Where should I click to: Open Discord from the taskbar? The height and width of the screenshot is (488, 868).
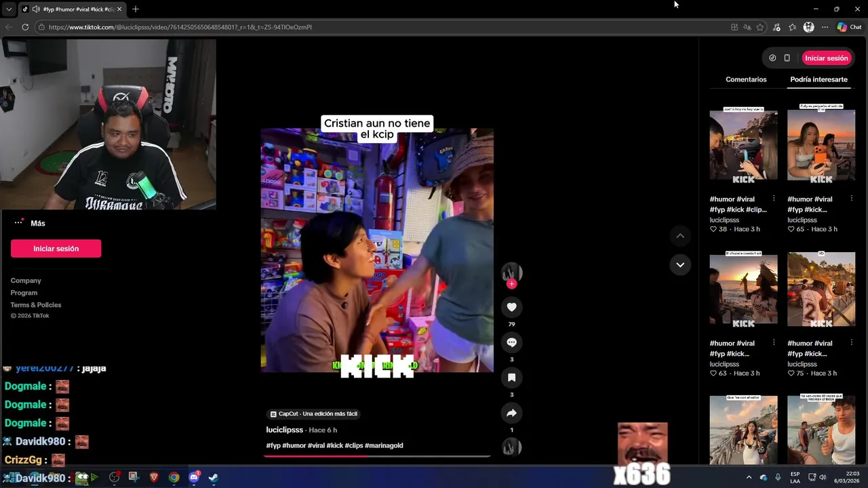click(x=193, y=477)
